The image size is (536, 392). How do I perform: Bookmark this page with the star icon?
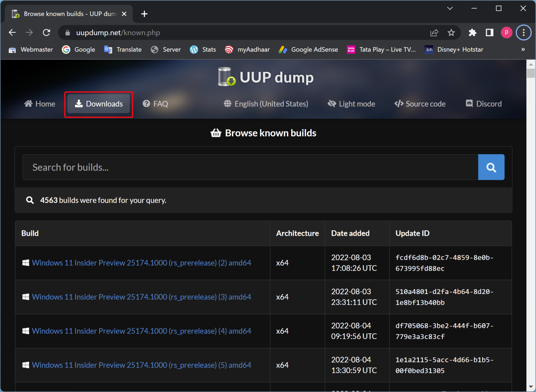pyautogui.click(x=451, y=33)
